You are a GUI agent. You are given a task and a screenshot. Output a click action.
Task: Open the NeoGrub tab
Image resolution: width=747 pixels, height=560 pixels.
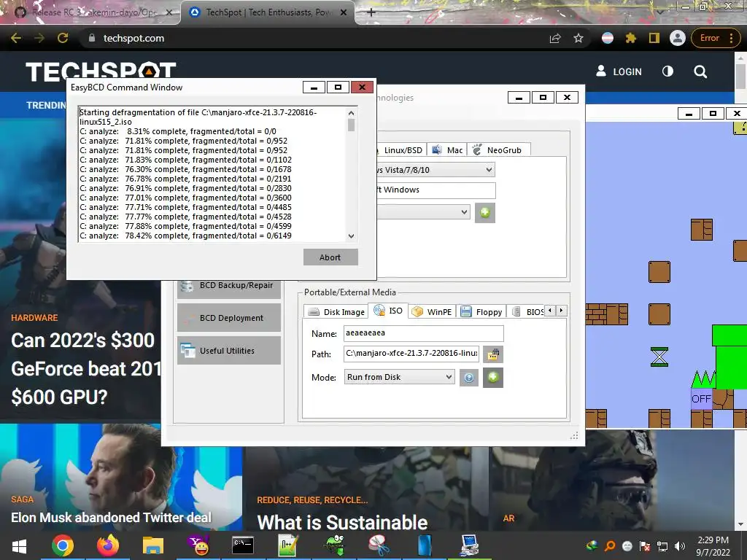pos(498,150)
